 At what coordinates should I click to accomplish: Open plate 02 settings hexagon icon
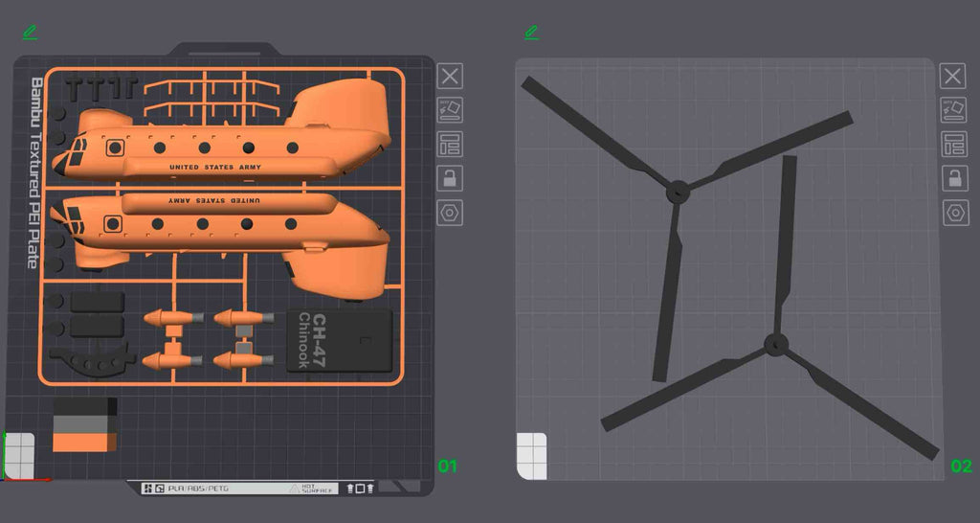pos(956,213)
